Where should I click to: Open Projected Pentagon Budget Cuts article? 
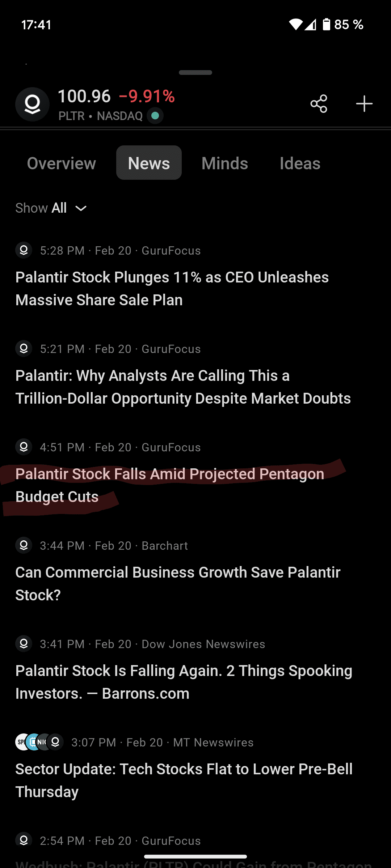169,485
